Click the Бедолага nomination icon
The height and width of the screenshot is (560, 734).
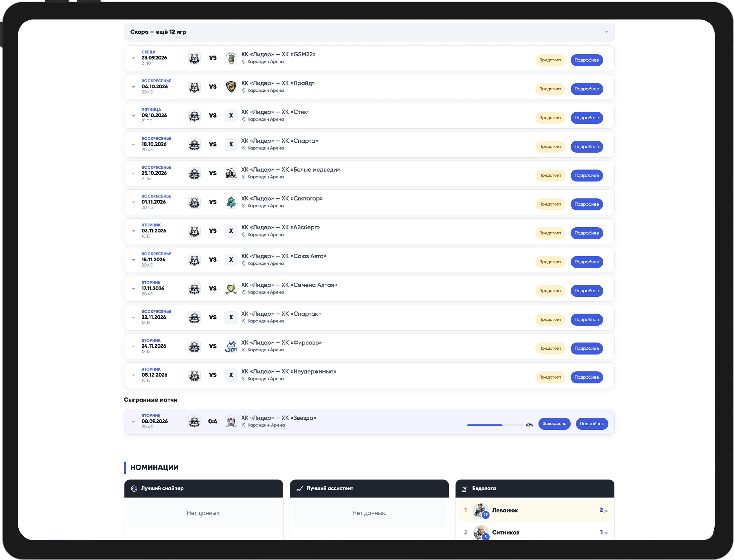click(x=464, y=489)
